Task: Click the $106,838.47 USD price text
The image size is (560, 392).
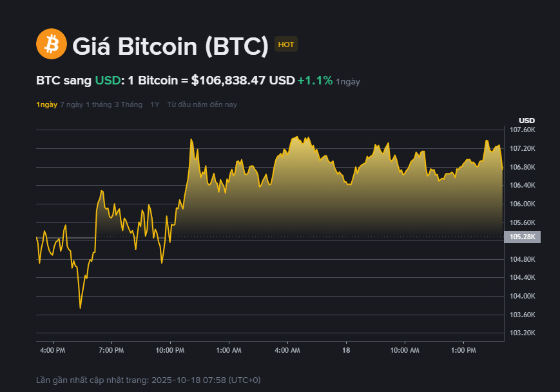Action: coord(243,81)
